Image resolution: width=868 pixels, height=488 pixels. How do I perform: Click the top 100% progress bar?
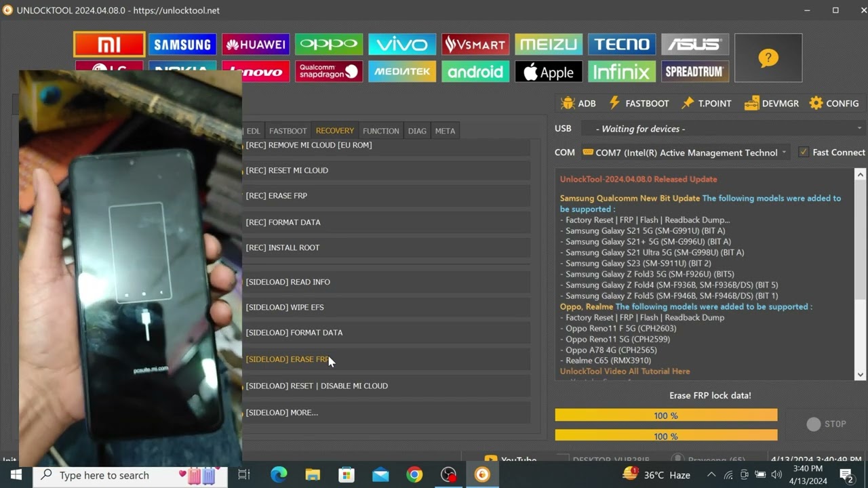(x=666, y=415)
